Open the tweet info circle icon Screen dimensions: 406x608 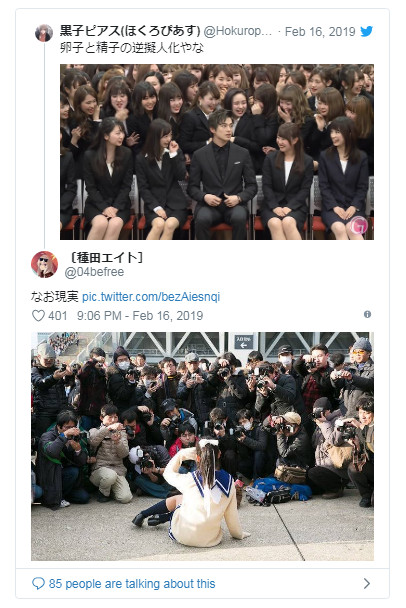(x=367, y=314)
